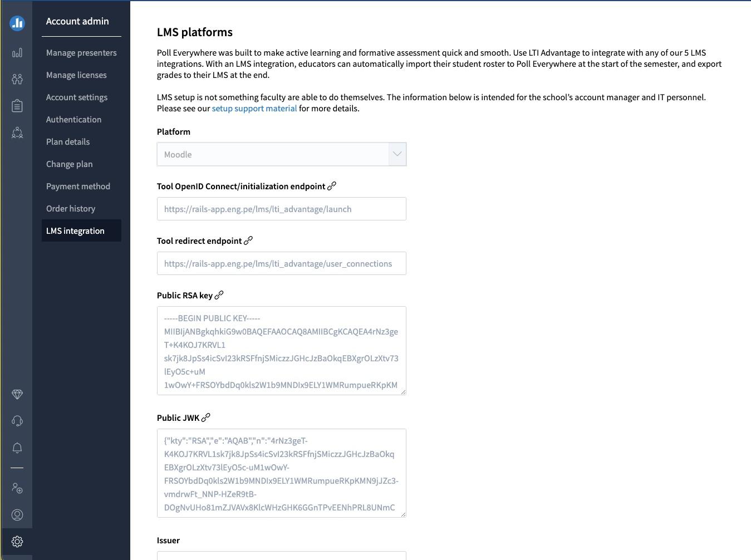Click the Platform dropdown chevron arrow

397,154
